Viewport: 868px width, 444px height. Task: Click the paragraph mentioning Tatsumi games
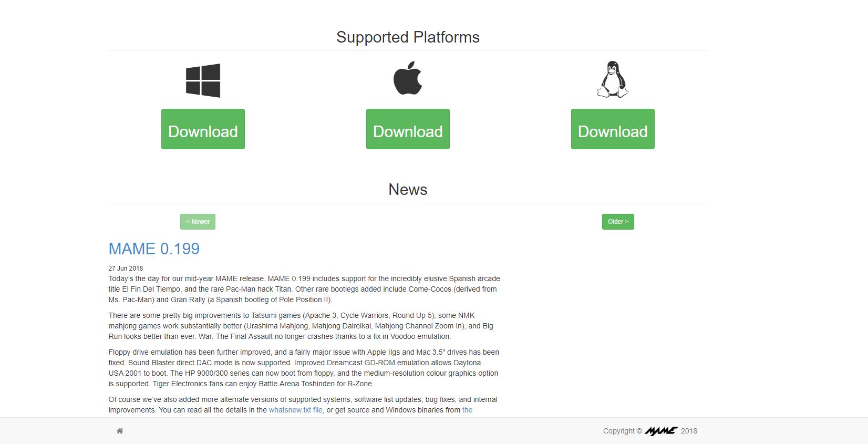tap(301, 326)
